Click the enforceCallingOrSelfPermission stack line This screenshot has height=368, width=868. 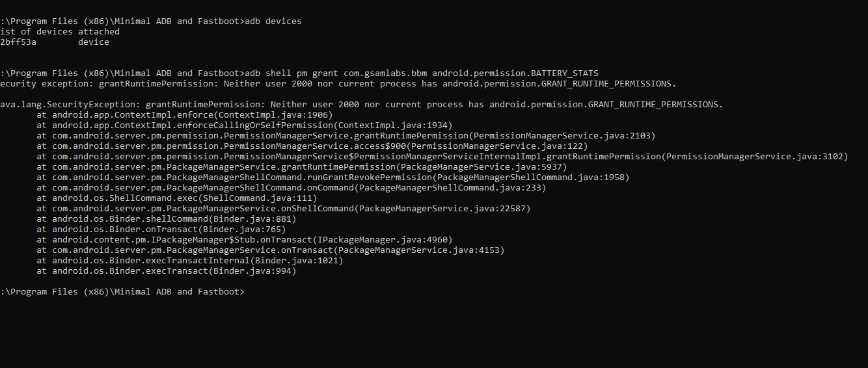coord(245,125)
